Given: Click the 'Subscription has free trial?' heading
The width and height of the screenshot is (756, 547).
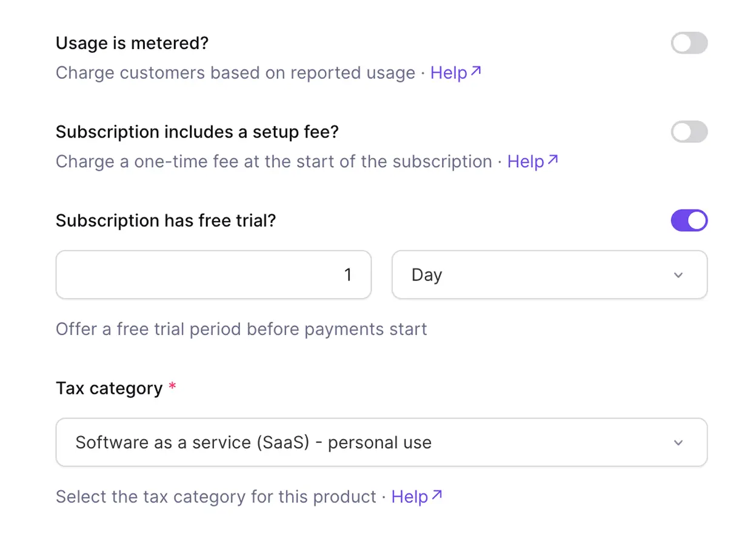Looking at the screenshot, I should click(166, 220).
